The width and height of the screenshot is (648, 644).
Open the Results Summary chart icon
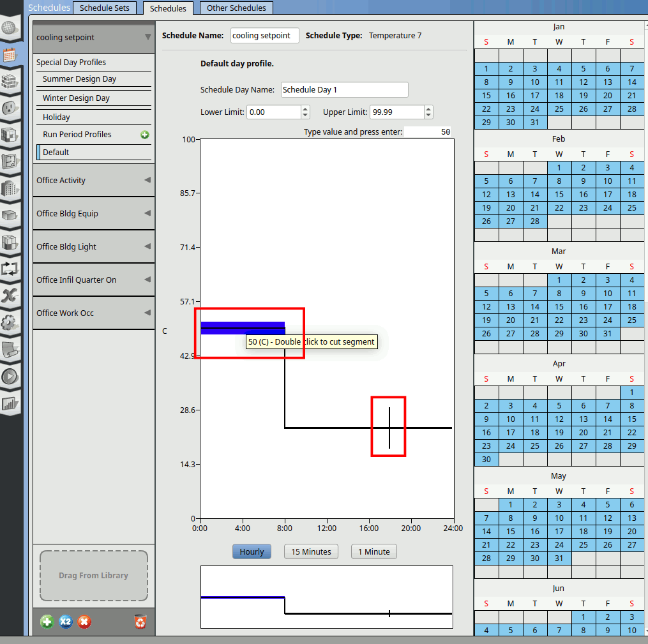click(x=10, y=403)
